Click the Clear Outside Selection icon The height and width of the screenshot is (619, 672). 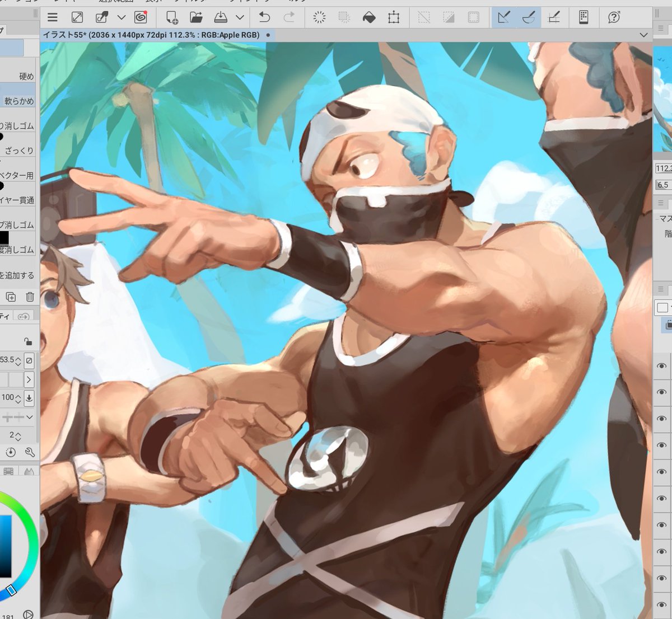344,17
